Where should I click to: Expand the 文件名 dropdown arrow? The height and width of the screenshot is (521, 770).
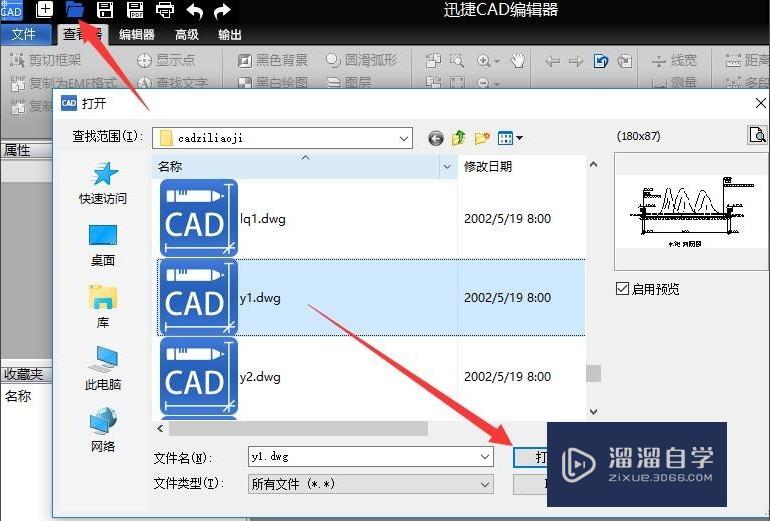[x=485, y=457]
